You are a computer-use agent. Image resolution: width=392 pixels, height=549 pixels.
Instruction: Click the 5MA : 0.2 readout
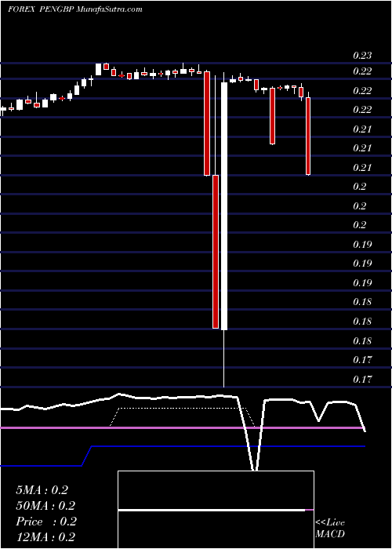pyautogui.click(x=42, y=490)
